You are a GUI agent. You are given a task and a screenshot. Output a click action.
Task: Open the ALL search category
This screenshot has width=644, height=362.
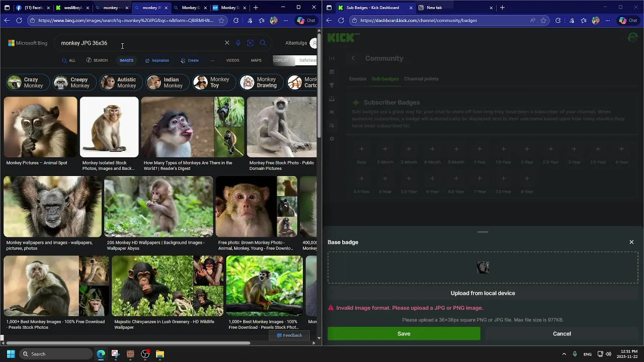[x=69, y=60]
